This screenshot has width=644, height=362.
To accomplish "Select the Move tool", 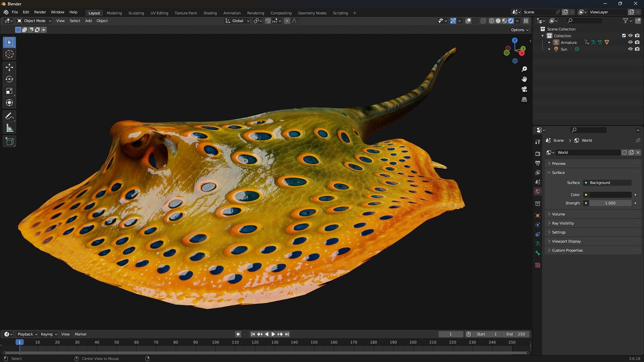I will pos(9,67).
